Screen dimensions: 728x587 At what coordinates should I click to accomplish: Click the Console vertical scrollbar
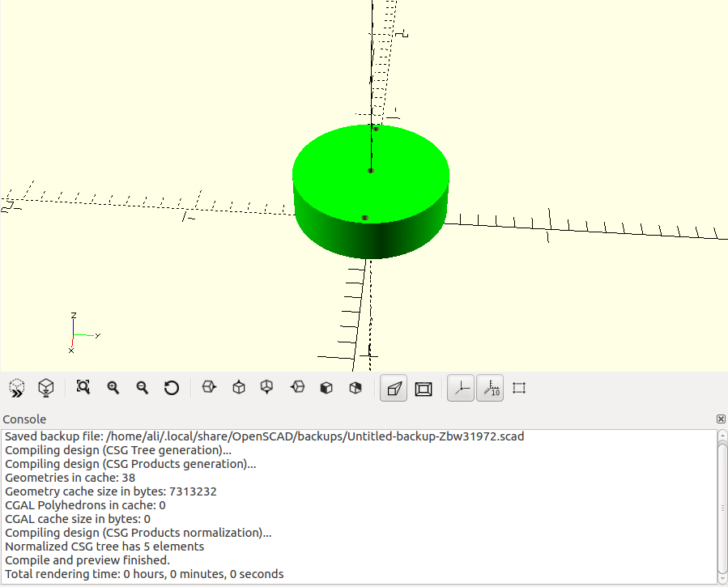722,507
